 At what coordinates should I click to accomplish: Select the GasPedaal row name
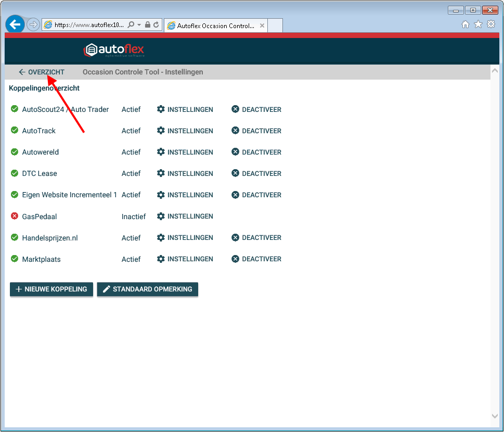pos(39,217)
